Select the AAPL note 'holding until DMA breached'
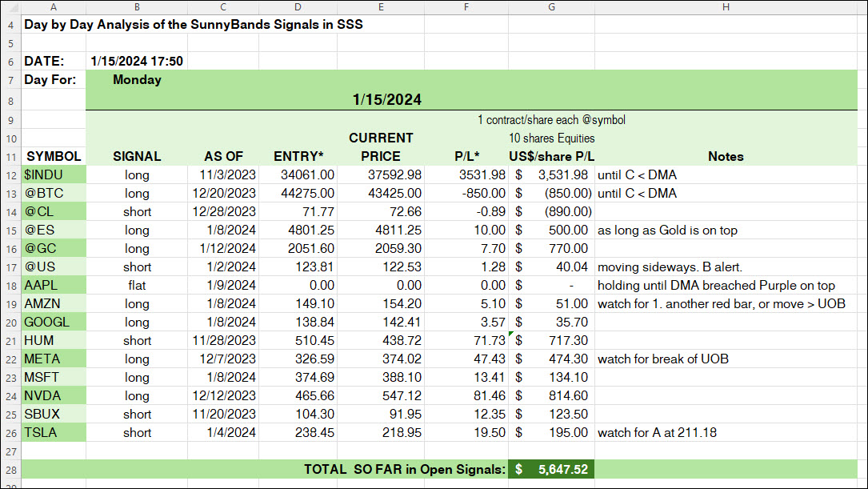The width and height of the screenshot is (868, 489). tap(726, 285)
